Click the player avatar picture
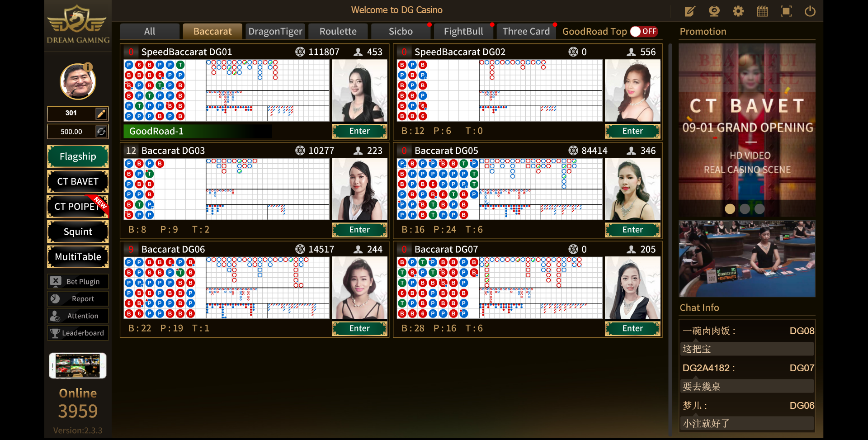This screenshot has height=440, width=868. [x=78, y=81]
